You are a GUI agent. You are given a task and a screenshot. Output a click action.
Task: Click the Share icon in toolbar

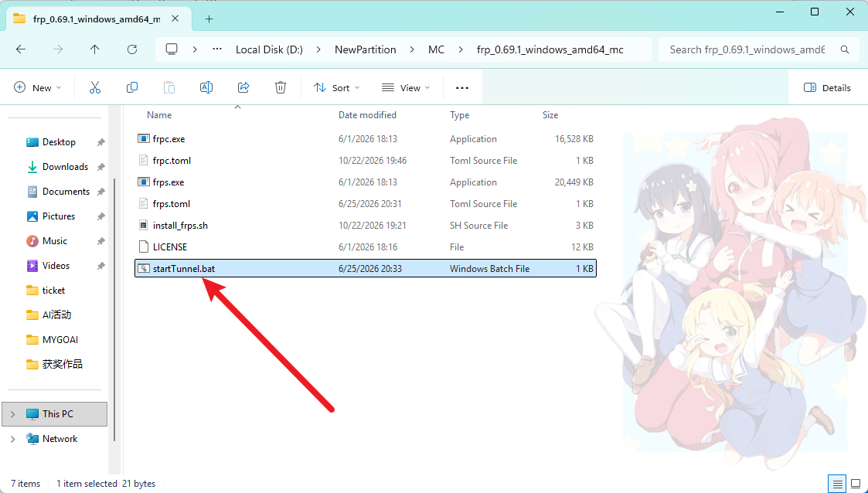[x=243, y=87]
